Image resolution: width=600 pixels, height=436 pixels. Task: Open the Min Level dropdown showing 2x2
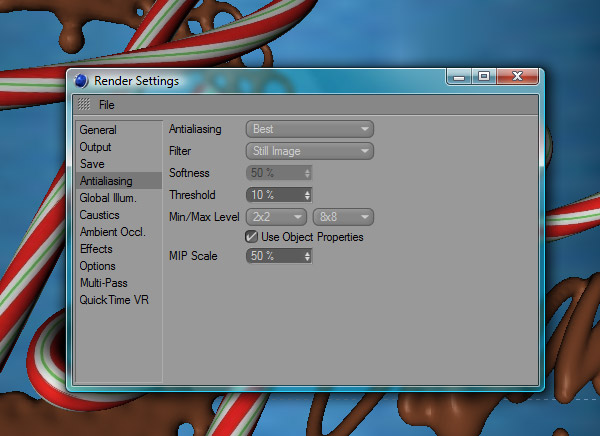pos(276,217)
